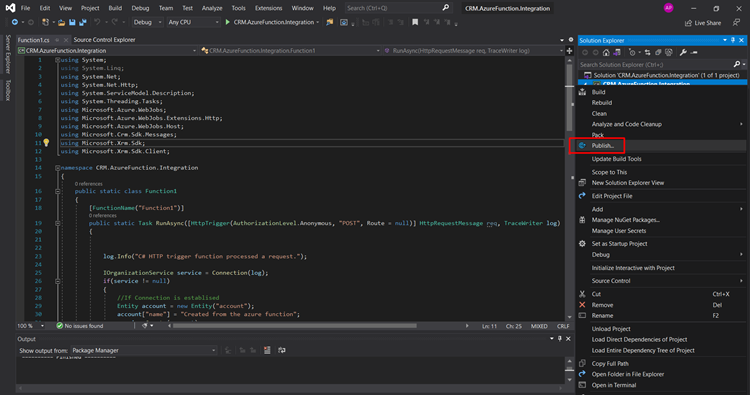The height and width of the screenshot is (395, 750).
Task: Switch to the Function1.cs tab
Action: (33, 40)
